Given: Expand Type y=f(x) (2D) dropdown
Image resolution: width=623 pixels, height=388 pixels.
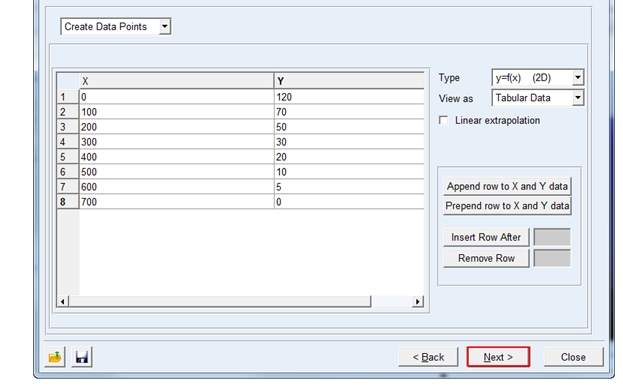Looking at the screenshot, I should tap(538, 78).
